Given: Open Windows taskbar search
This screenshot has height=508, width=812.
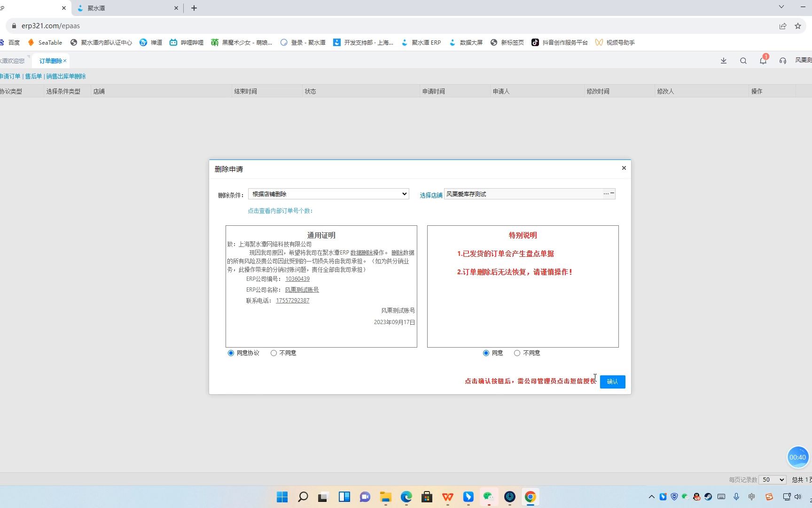Looking at the screenshot, I should 303,497.
